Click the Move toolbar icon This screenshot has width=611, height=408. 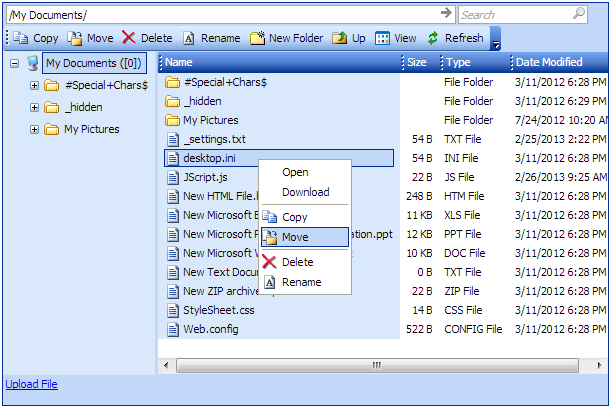click(x=74, y=38)
